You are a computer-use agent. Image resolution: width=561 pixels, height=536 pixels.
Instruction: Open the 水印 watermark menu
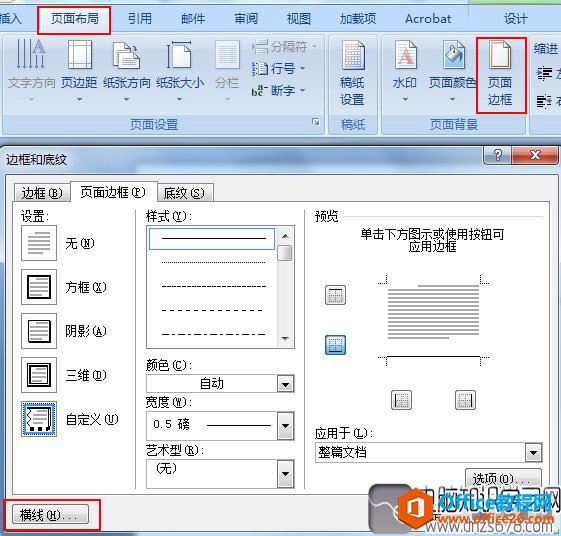[x=405, y=70]
